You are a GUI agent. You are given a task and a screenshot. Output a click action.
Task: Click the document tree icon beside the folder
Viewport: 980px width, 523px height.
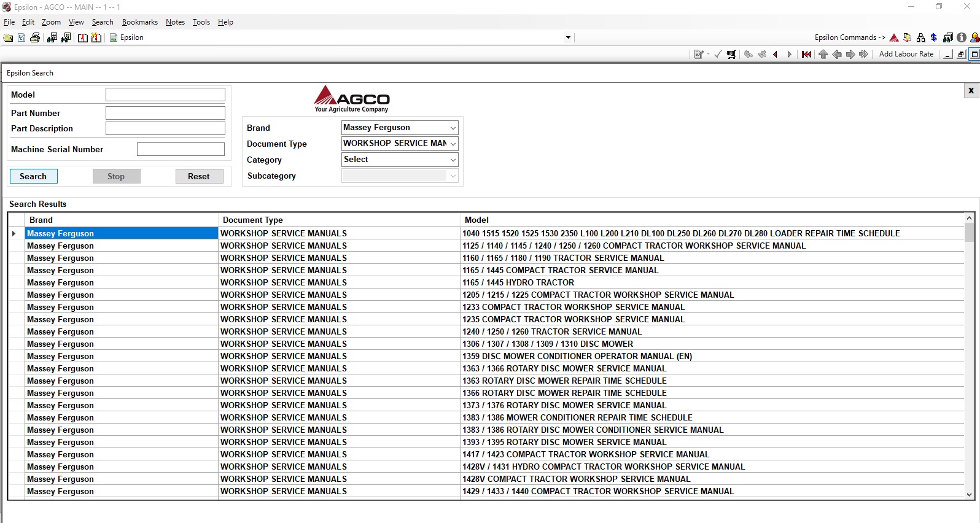click(x=21, y=37)
